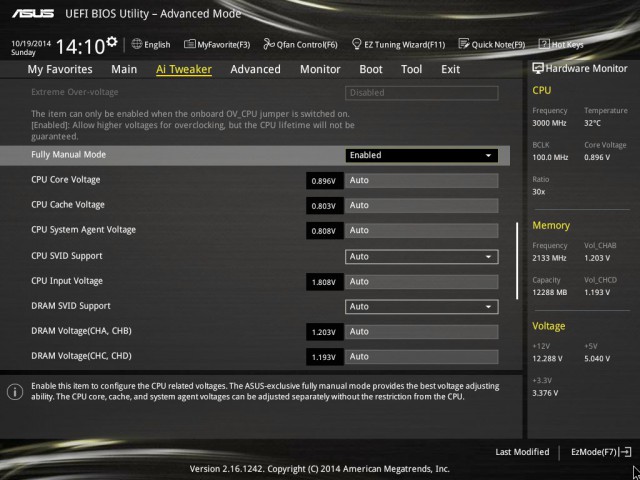
Task: Click the info icon beside help text
Action: point(15,392)
